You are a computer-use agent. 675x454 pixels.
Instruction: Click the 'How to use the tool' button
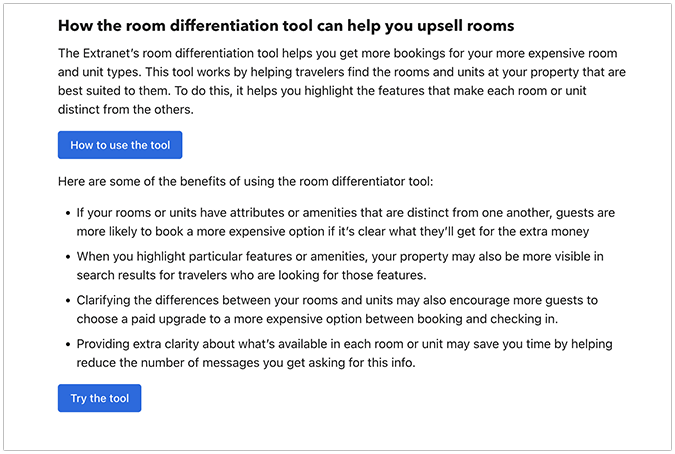point(120,145)
